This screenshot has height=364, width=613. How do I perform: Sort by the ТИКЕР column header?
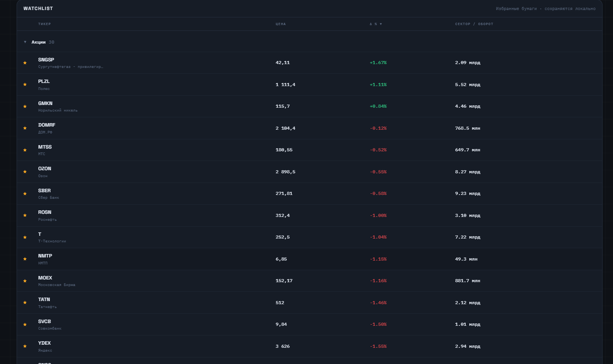(x=44, y=24)
